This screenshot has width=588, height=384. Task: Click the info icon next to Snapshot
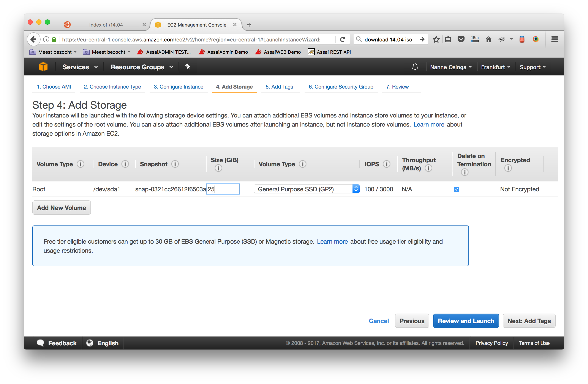tap(175, 164)
